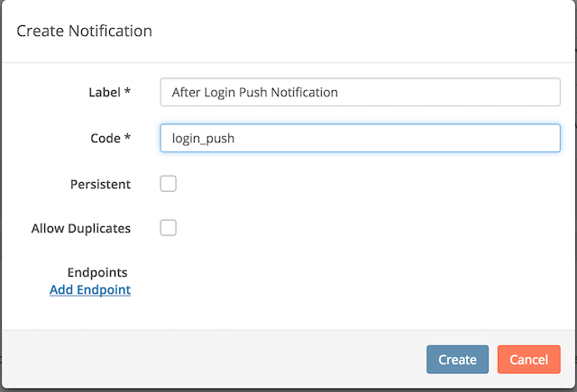Tick the Allow Duplicates checkbox
577x392 pixels.
(x=168, y=228)
